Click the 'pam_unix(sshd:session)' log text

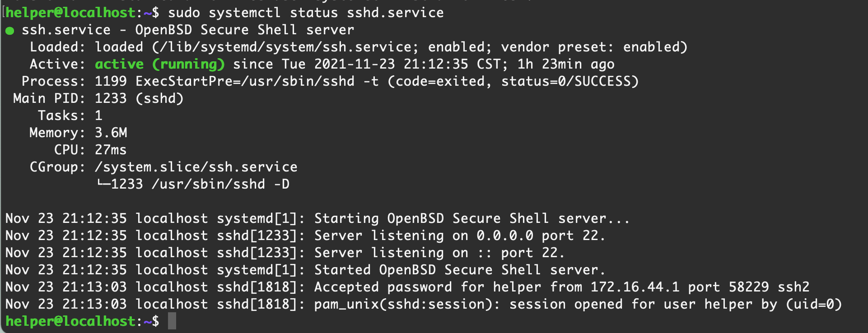pos(405,305)
